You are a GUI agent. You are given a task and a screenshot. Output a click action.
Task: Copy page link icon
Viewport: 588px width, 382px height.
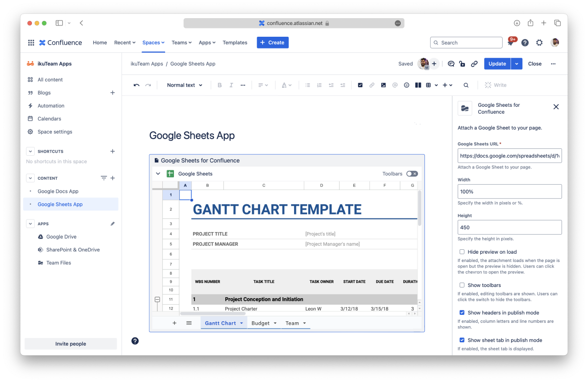(474, 64)
